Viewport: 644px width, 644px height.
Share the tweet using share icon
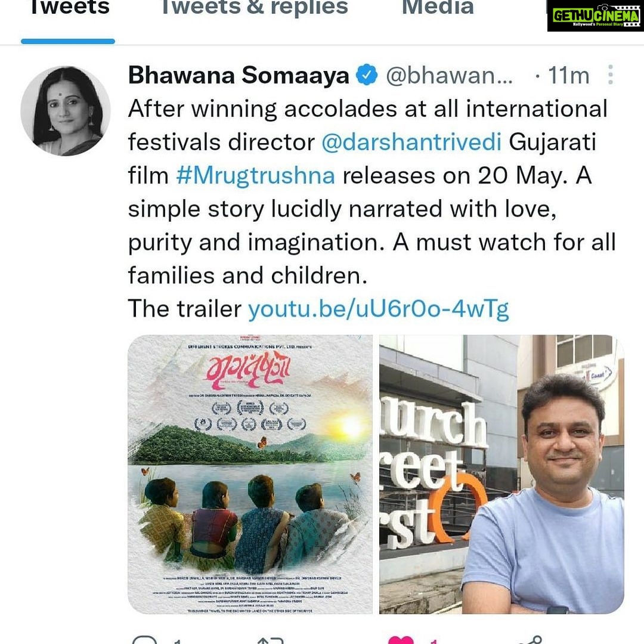531,640
